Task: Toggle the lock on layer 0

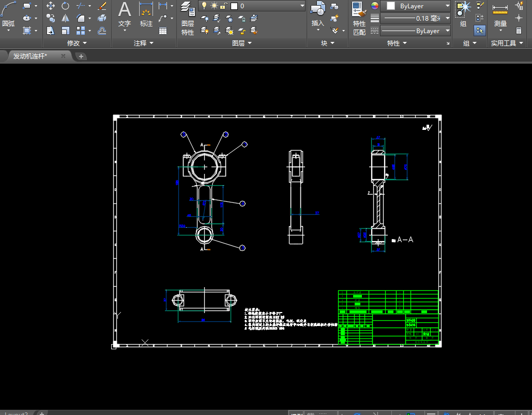Action: click(224, 6)
